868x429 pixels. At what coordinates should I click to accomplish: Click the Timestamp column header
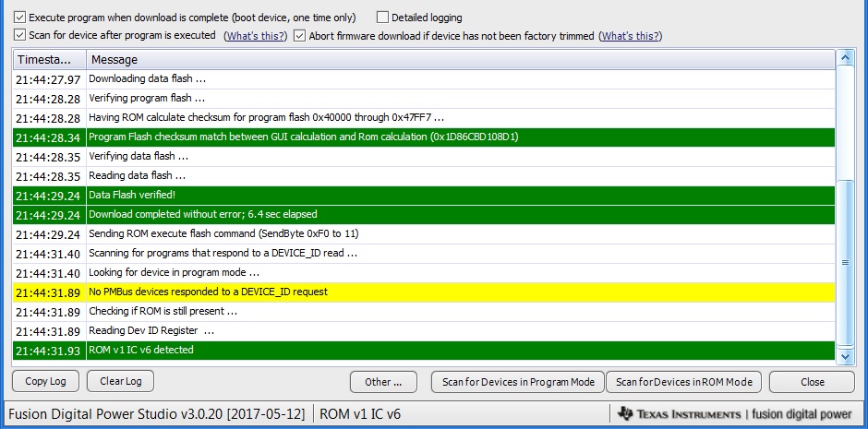pyautogui.click(x=49, y=59)
